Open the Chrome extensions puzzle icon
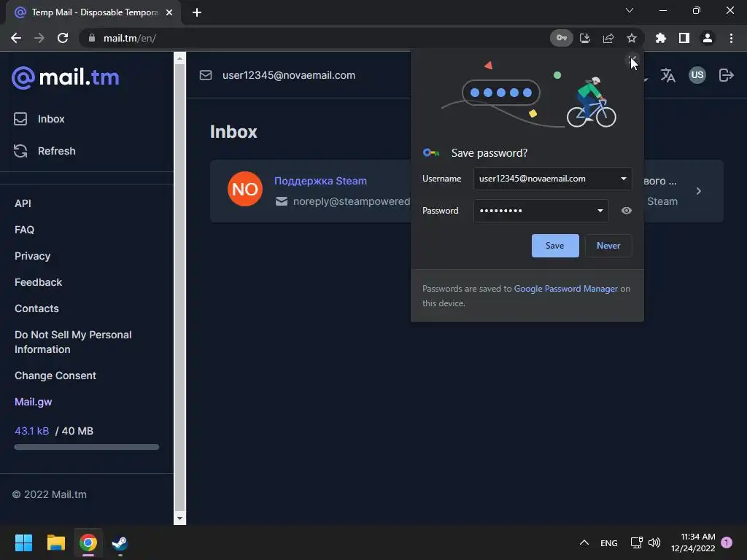 coord(661,38)
